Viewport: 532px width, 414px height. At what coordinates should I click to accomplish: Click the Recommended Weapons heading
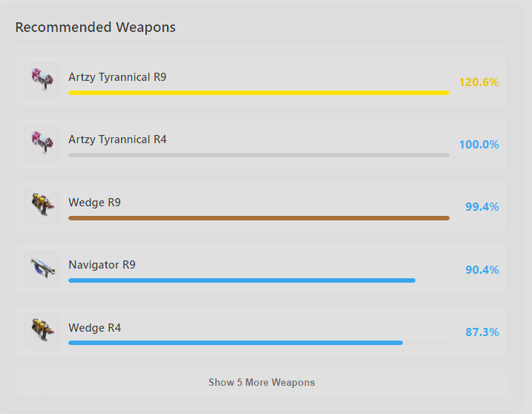pyautogui.click(x=95, y=27)
